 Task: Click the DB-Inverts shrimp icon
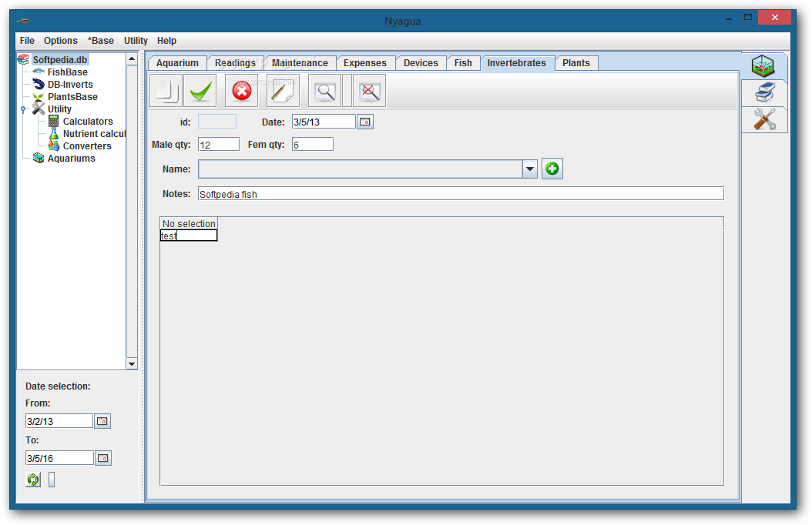pos(39,84)
